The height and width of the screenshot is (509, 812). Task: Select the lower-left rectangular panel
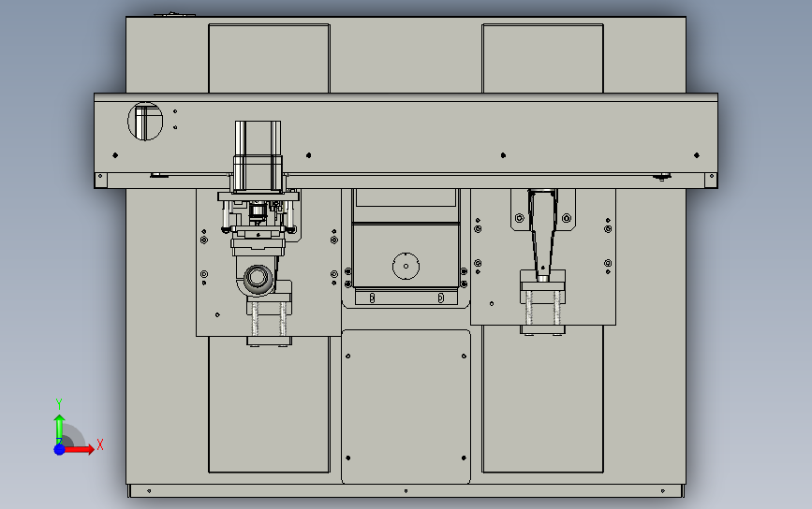coord(269,404)
